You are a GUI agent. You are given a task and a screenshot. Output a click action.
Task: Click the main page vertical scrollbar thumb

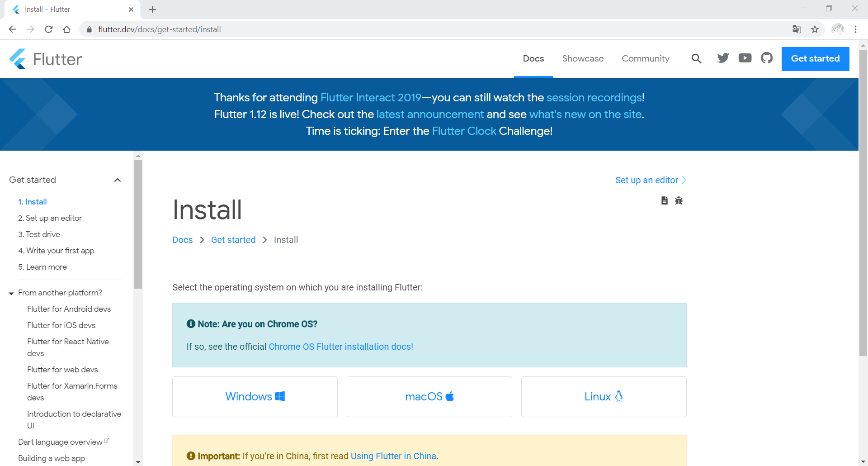coord(863,203)
